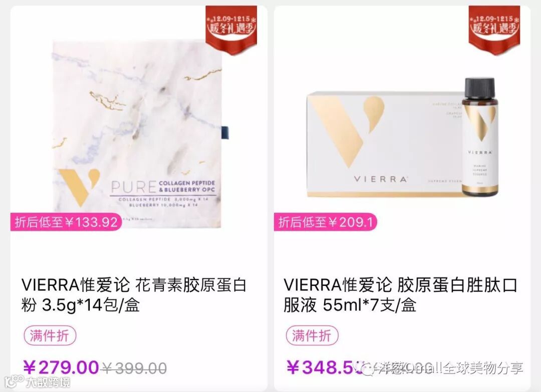
Task: Select the 折后低至¥133.92 discount label
Action: pyautogui.click(x=66, y=222)
